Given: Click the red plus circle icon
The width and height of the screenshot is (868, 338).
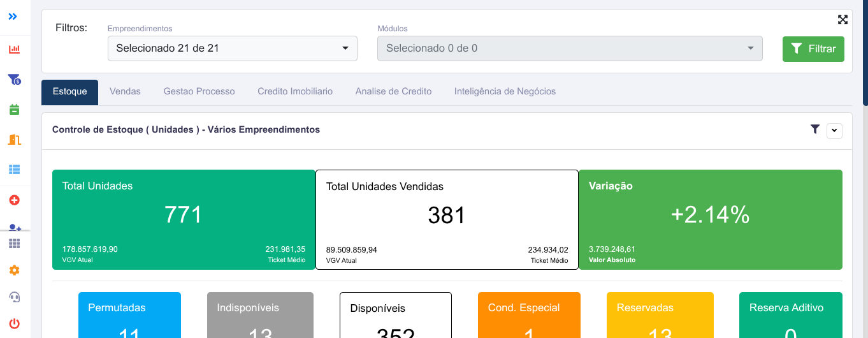Looking at the screenshot, I should 14,200.
